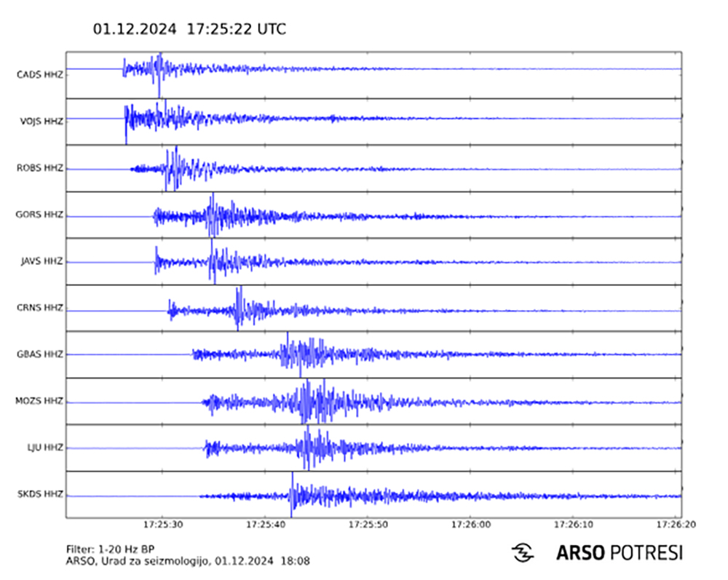The width and height of the screenshot is (728, 580).
Task: Pick the GORS HHZ station label
Action: pos(40,215)
